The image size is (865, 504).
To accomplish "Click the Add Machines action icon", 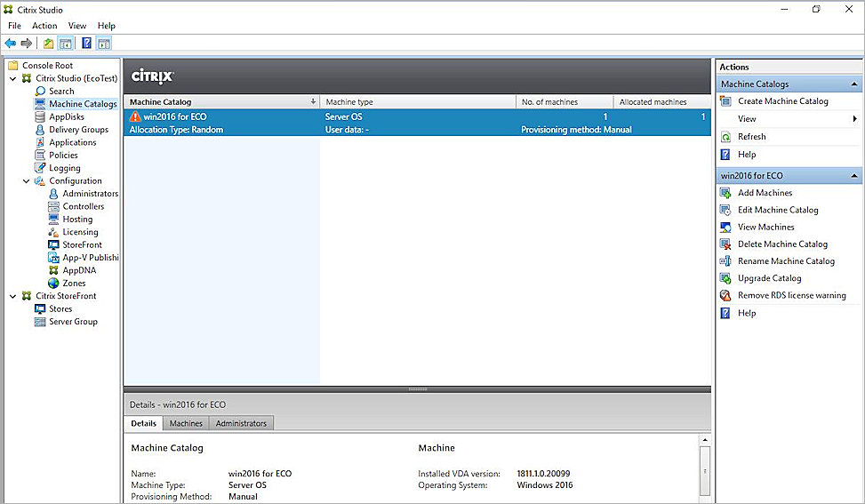I will tap(725, 193).
